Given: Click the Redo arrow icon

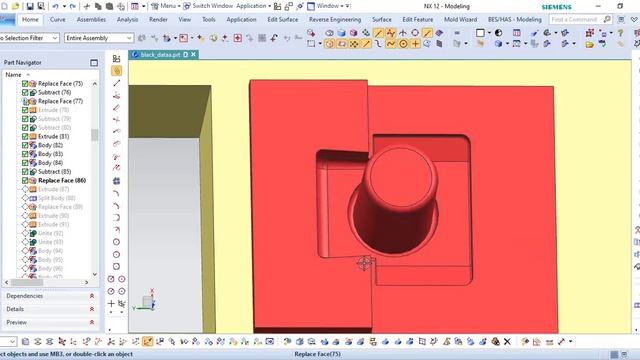Looking at the screenshot, I should pyautogui.click(x=73, y=7).
